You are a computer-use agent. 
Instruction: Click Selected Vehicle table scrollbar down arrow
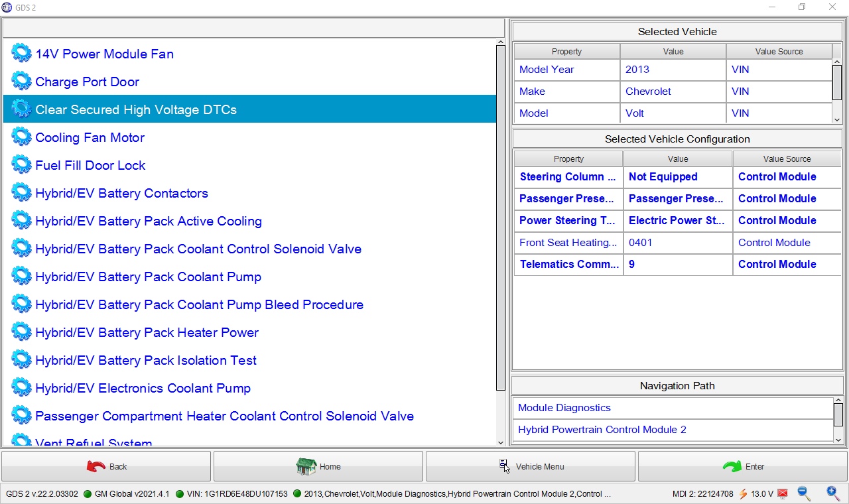tap(837, 119)
